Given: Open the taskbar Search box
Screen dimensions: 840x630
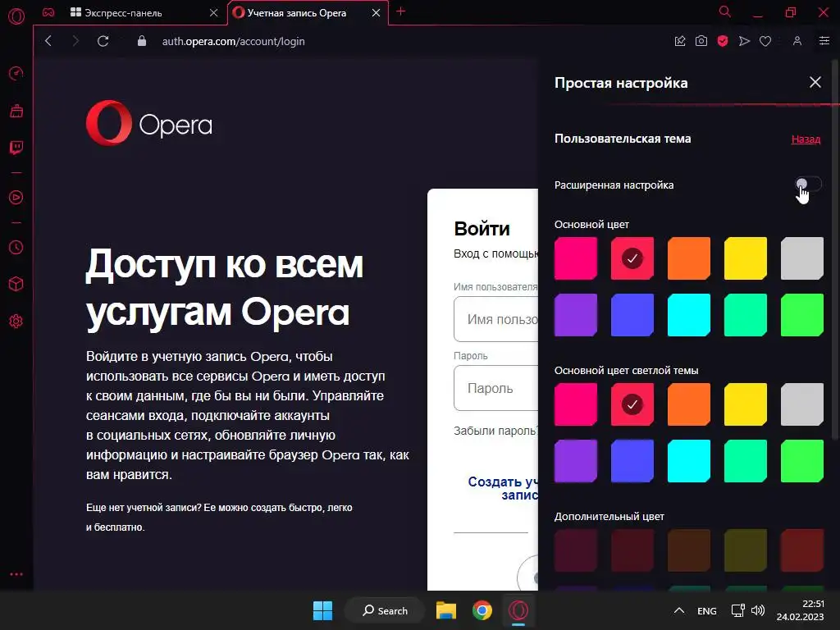Looking at the screenshot, I should pyautogui.click(x=385, y=610).
